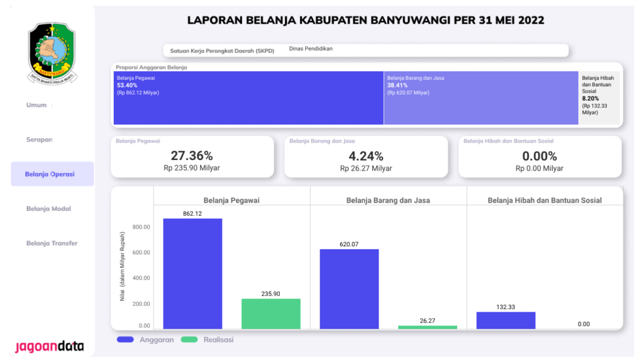This screenshot has height=362, width=644.
Task: Click the Belanja Pegawai 27.36% card
Action: (x=192, y=157)
